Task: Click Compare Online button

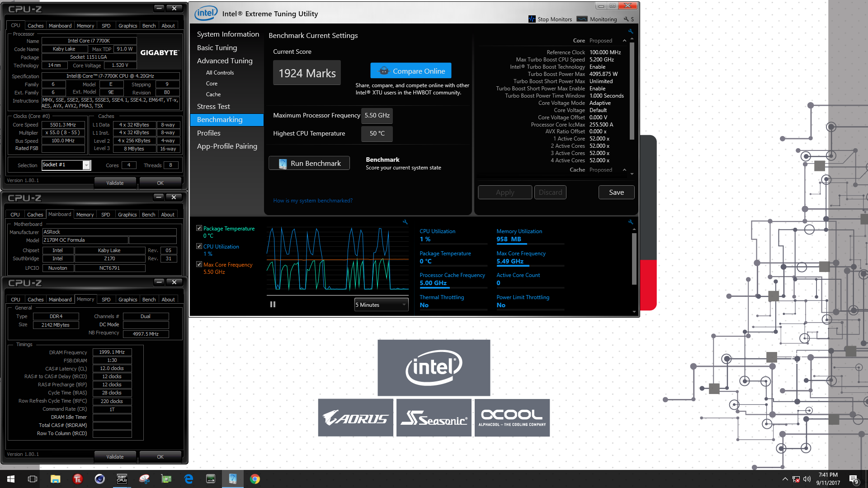Action: (x=410, y=71)
